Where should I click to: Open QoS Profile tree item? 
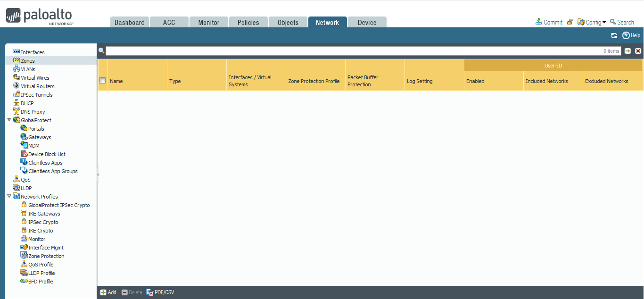[x=41, y=264]
